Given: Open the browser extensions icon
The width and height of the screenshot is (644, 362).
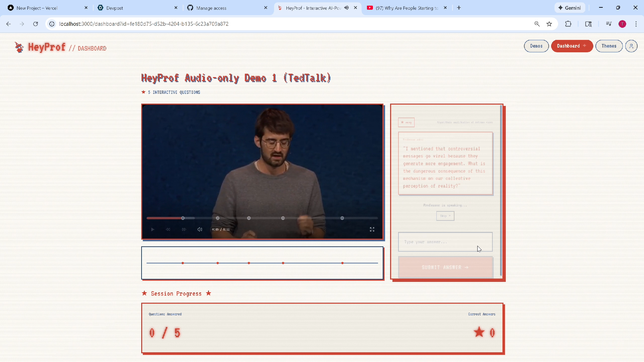Looking at the screenshot, I should tap(568, 24).
